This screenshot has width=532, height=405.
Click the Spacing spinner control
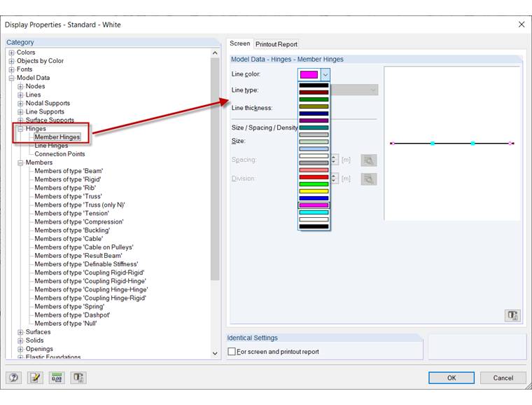(334, 160)
